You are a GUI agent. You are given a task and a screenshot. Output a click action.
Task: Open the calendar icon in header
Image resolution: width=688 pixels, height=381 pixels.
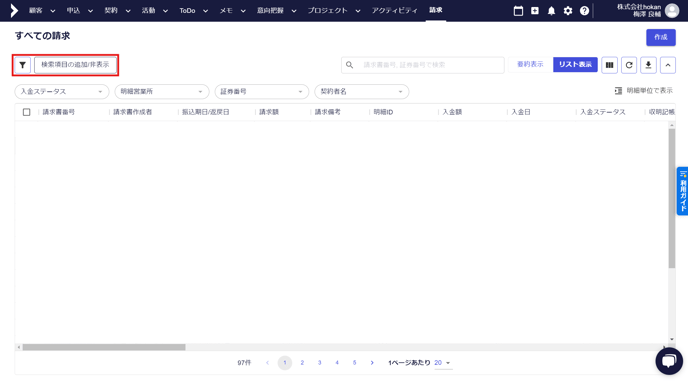tap(518, 11)
